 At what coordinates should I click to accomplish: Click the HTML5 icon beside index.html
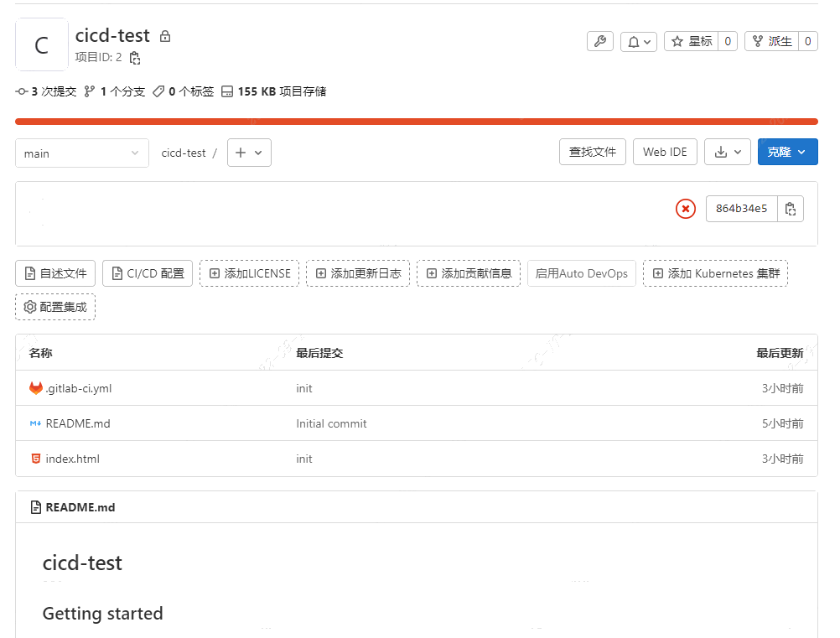[36, 459]
